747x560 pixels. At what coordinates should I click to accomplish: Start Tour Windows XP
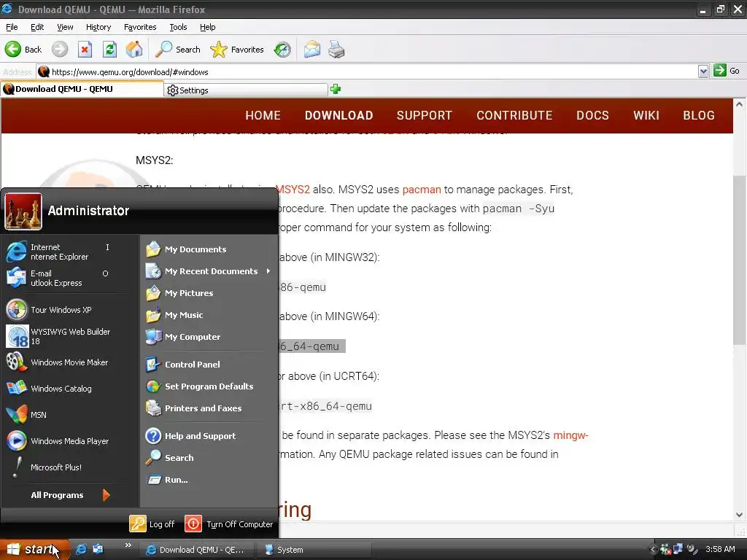coord(60,309)
